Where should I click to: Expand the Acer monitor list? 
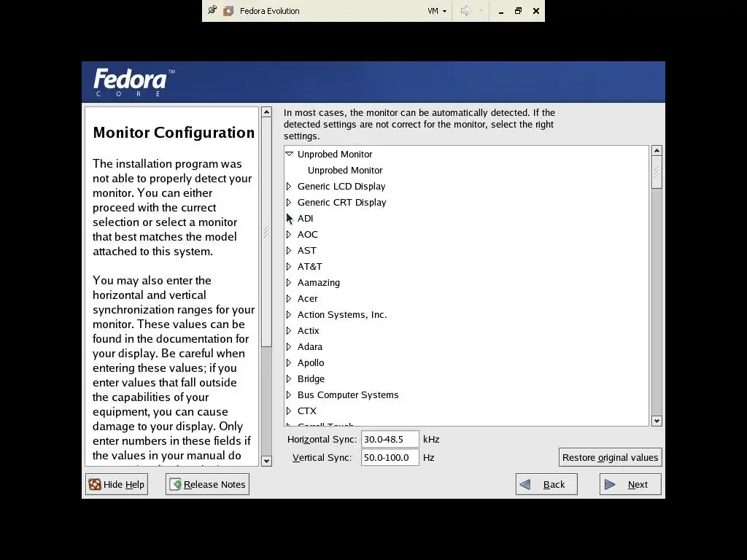(x=289, y=298)
